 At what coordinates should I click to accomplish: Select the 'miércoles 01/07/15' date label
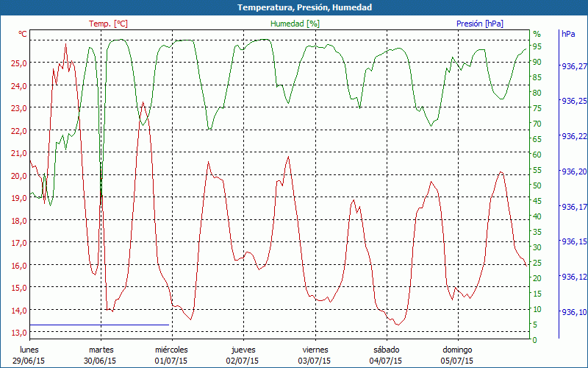[x=172, y=355]
